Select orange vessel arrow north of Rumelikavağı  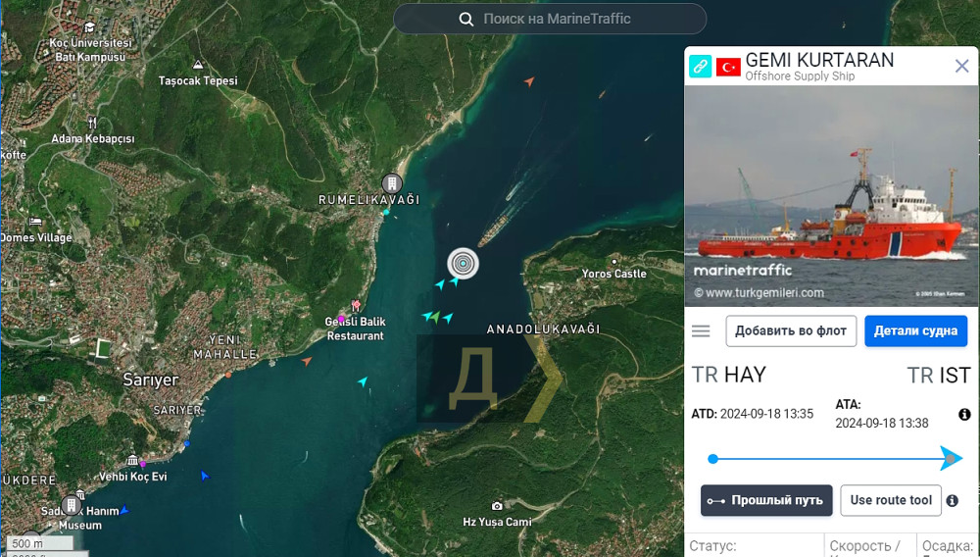click(x=529, y=82)
